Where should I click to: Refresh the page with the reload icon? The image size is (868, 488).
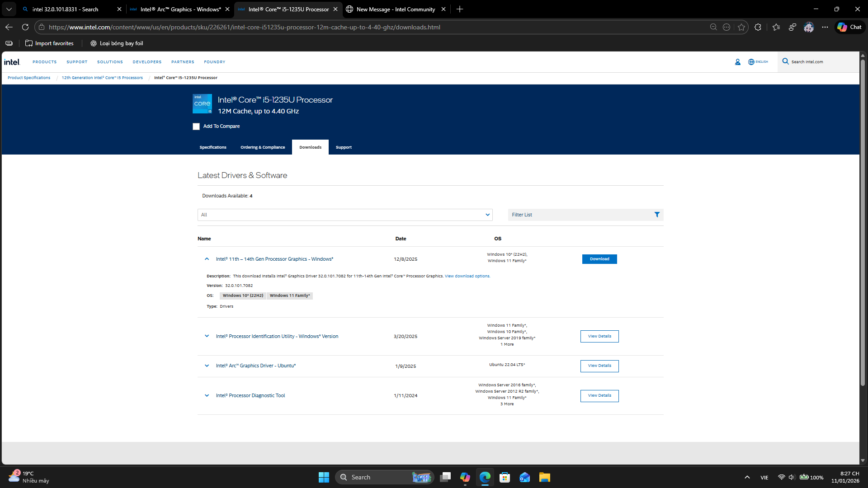click(x=25, y=27)
